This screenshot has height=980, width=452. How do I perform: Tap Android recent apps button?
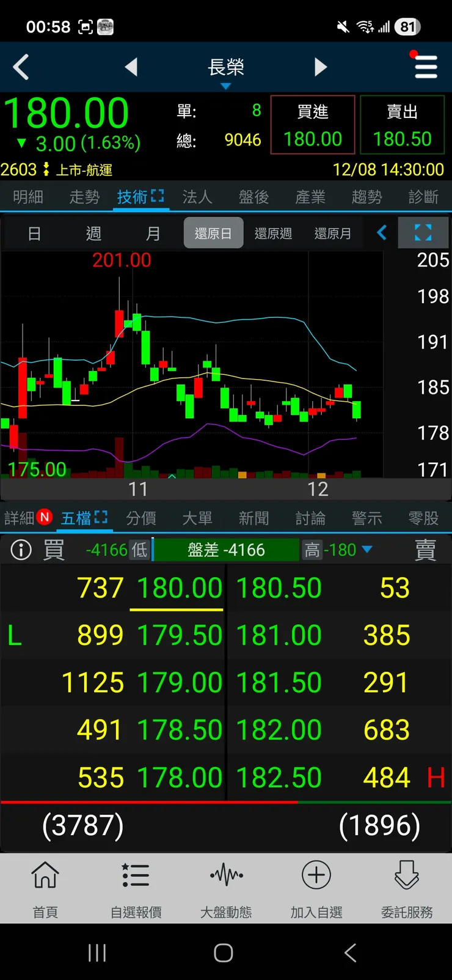[x=97, y=952]
